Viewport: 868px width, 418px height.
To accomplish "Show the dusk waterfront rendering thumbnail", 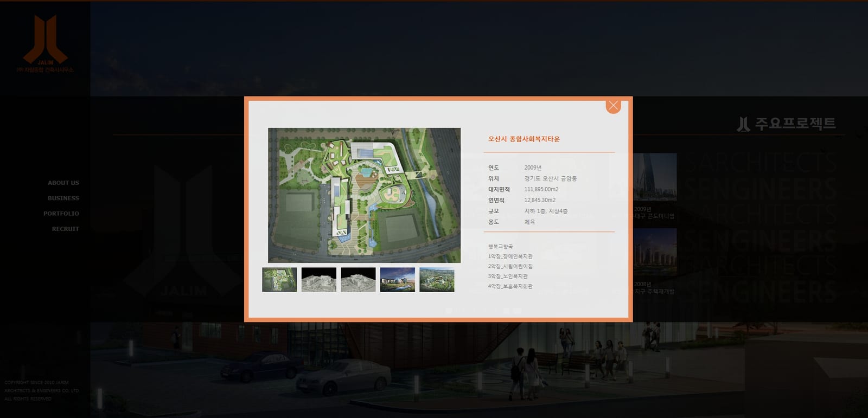I will click(x=398, y=280).
